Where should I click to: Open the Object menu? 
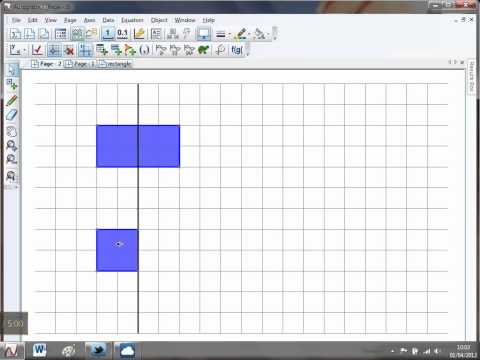tap(159, 20)
